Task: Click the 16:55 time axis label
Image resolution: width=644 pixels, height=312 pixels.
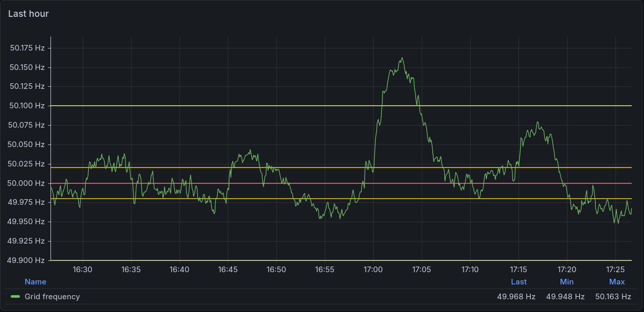Action: pyautogui.click(x=325, y=269)
